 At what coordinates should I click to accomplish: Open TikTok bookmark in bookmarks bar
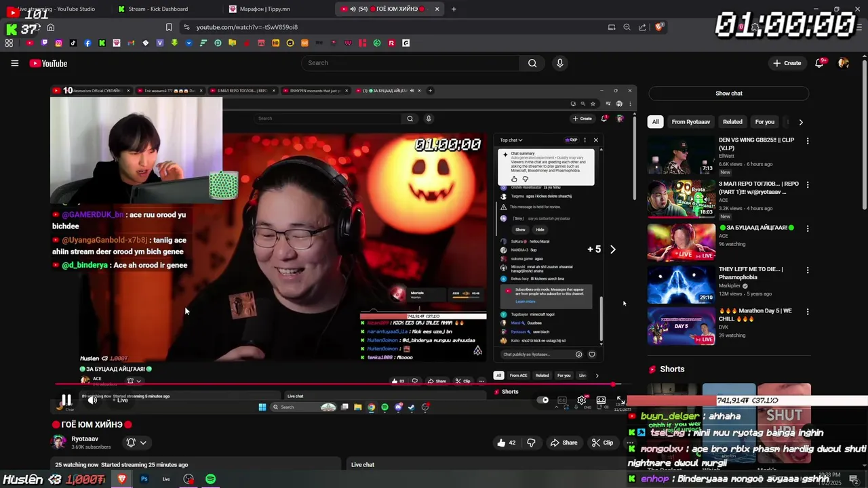pyautogui.click(x=73, y=43)
